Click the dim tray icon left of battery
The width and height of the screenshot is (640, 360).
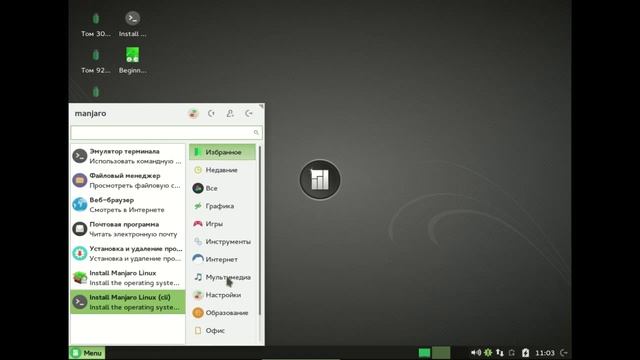[x=512, y=353]
